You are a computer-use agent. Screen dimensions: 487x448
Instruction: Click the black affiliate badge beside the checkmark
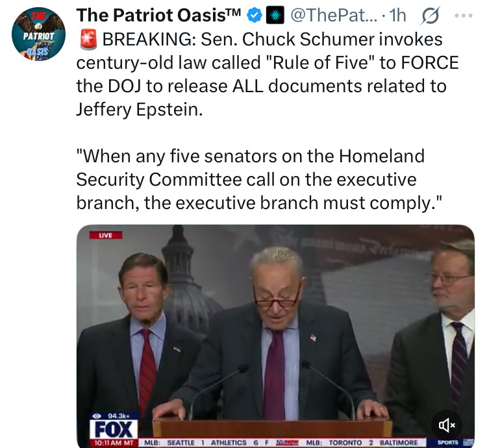coord(275,15)
